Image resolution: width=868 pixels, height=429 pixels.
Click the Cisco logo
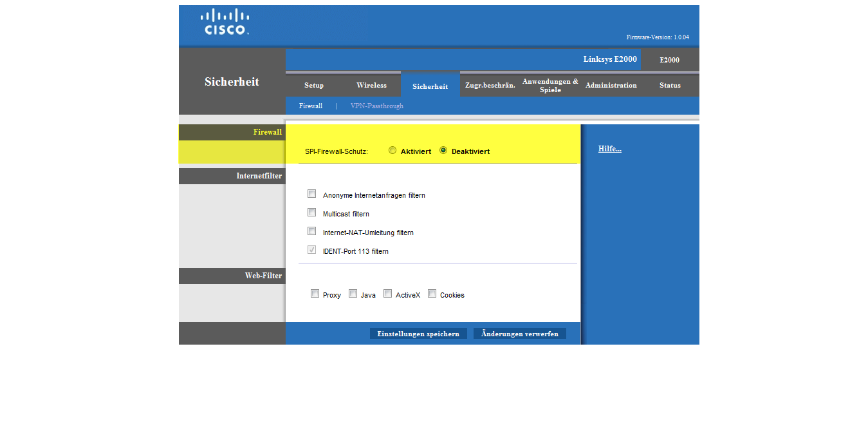[225, 22]
